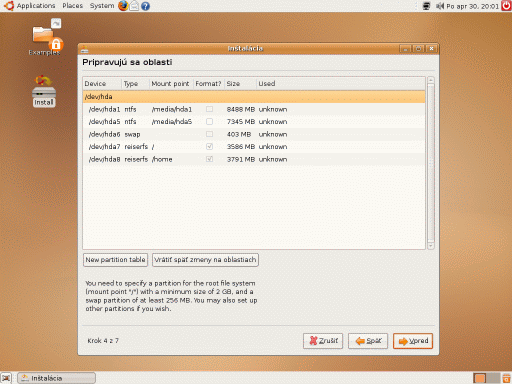Uncheck Format checkbox for /dev/hda8

point(209,159)
